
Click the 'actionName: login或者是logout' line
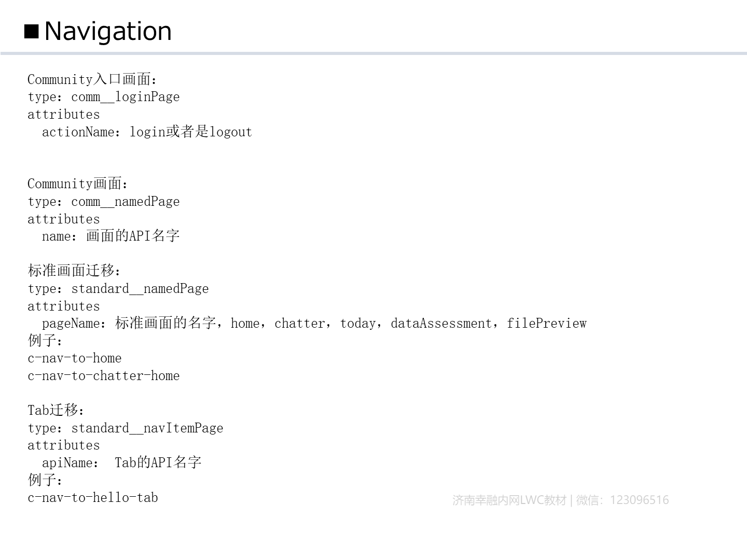147,132
